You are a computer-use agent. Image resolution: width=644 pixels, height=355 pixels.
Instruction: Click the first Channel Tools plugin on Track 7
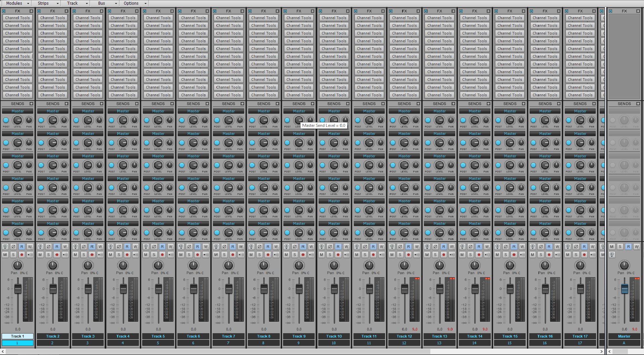[228, 18]
